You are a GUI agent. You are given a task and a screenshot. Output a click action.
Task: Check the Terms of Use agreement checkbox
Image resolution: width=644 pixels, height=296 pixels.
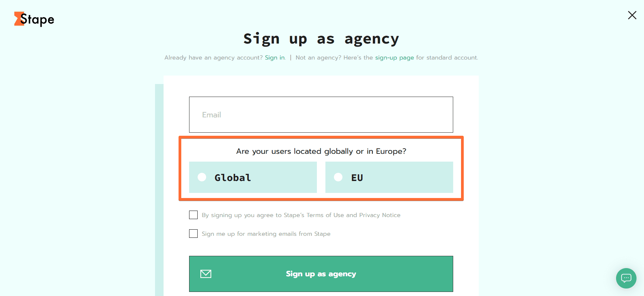click(x=193, y=215)
